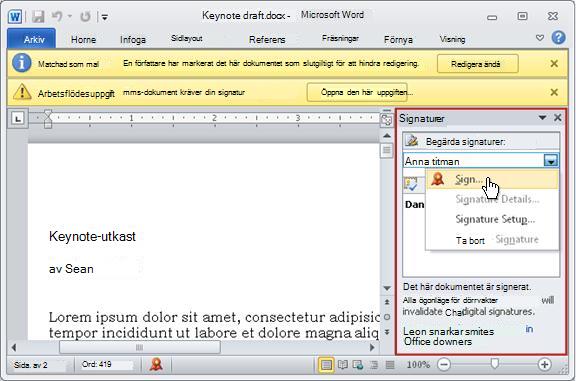
Task: Zoom out with the minus button
Action: point(444,365)
